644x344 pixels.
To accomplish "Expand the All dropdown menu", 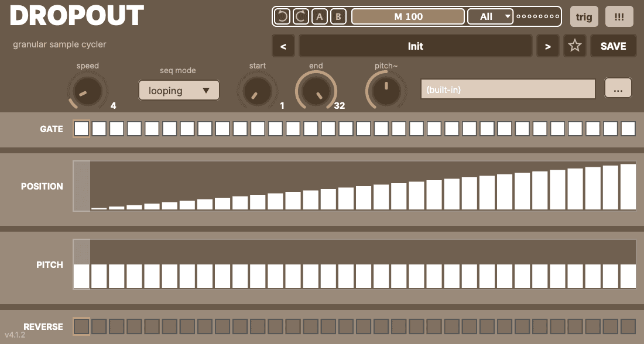I will click(x=491, y=16).
